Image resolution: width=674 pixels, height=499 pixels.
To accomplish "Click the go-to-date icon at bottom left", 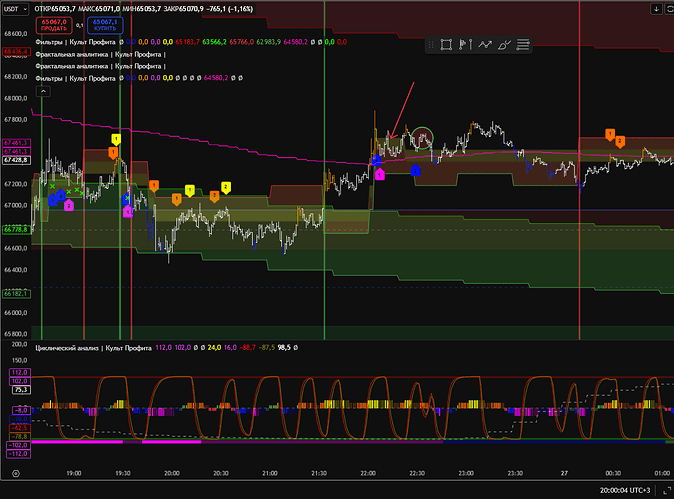I will click(15, 474).
